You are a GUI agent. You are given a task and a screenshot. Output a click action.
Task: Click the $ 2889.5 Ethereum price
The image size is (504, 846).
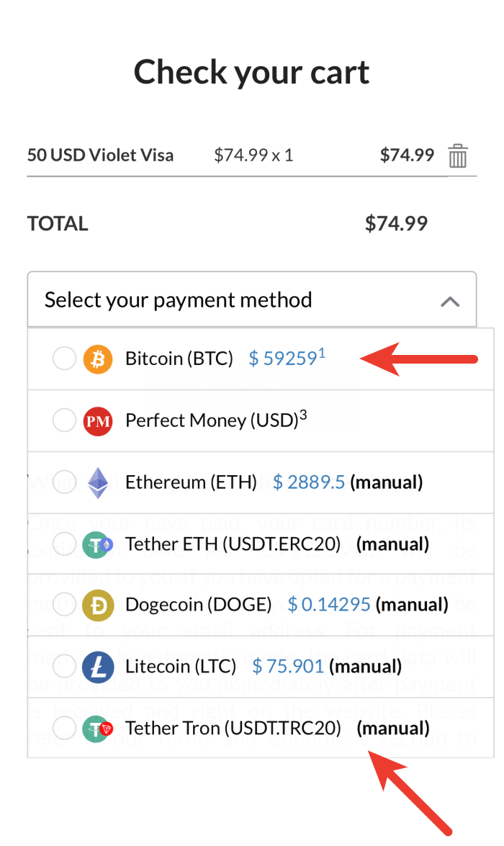click(309, 482)
